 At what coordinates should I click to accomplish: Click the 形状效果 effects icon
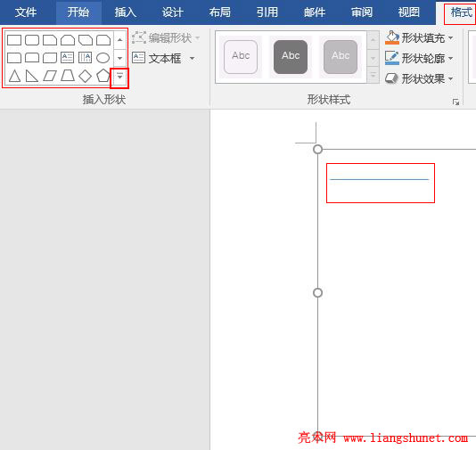pyautogui.click(x=391, y=78)
